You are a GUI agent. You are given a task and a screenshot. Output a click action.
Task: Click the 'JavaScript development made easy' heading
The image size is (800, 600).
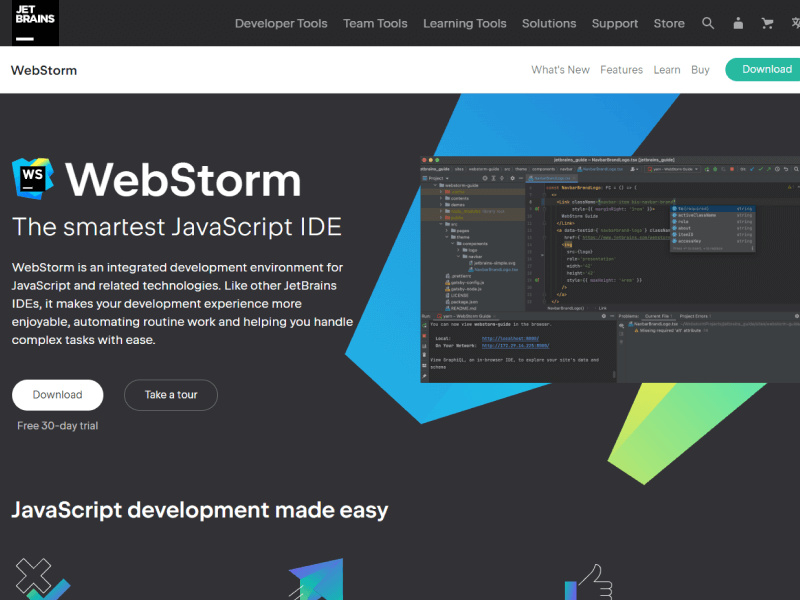click(199, 511)
